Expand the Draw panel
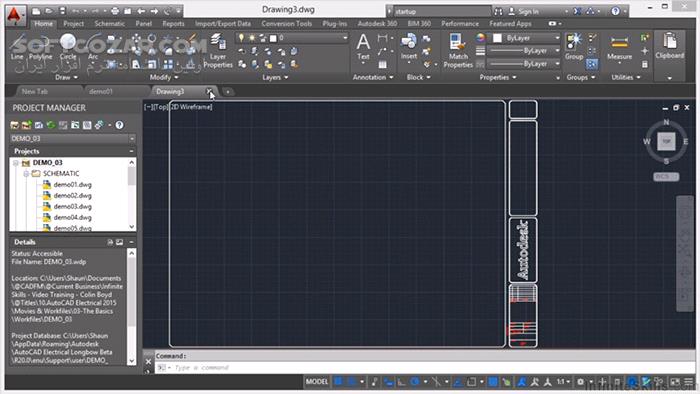Screen dimensions: 700x394 point(66,77)
